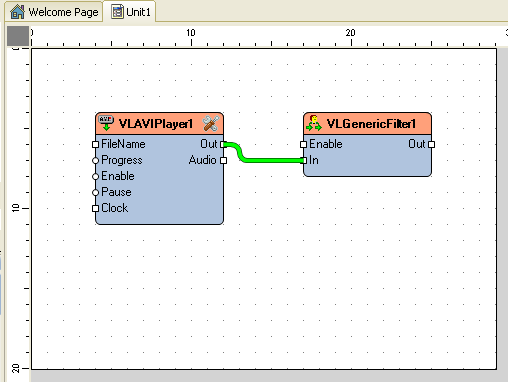
Task: Click the Out pin of VLGenericFilter1
Action: tap(432, 144)
